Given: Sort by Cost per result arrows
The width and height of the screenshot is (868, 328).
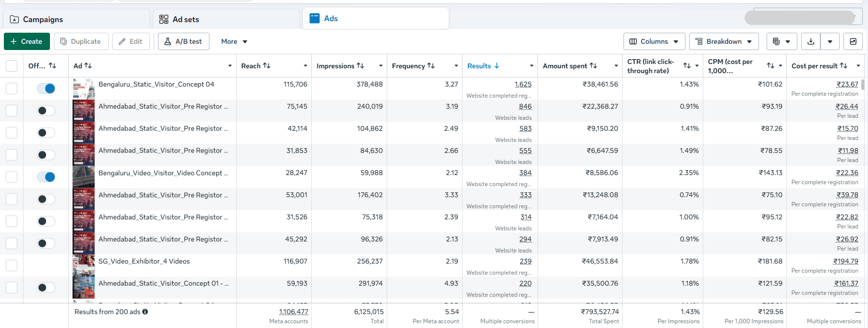Looking at the screenshot, I should 844,65.
